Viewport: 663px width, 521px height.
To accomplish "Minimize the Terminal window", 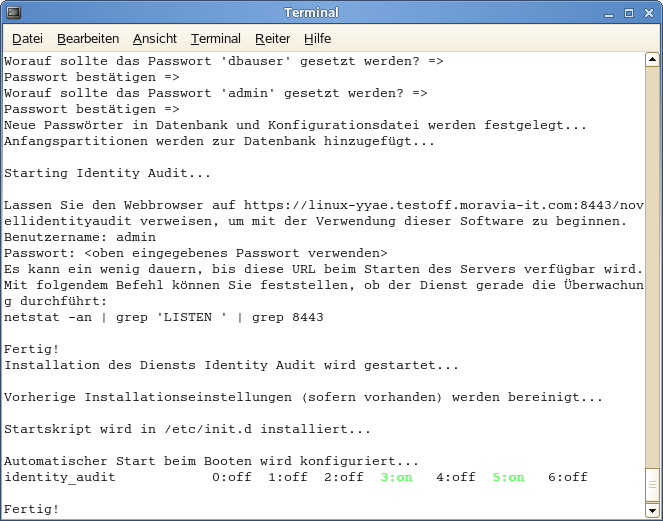I will (609, 13).
